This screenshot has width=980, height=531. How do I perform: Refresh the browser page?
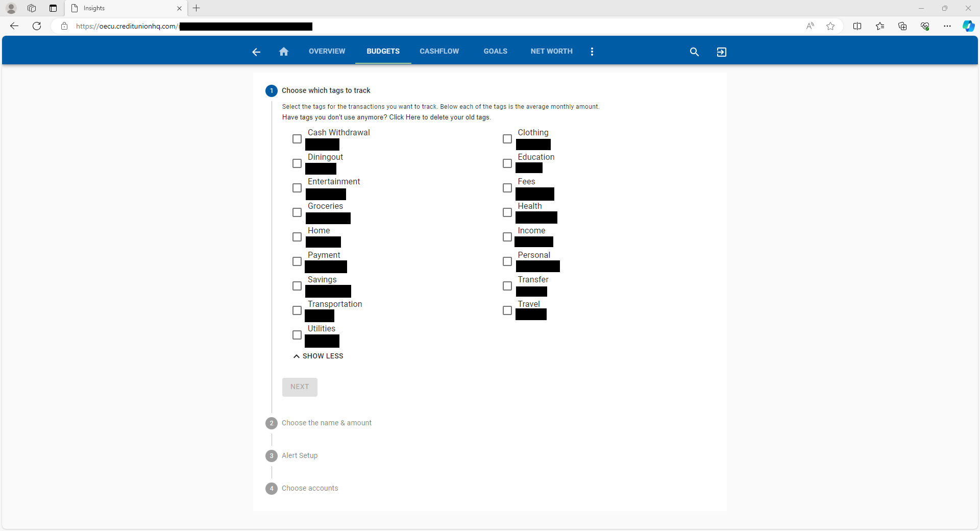click(x=37, y=26)
